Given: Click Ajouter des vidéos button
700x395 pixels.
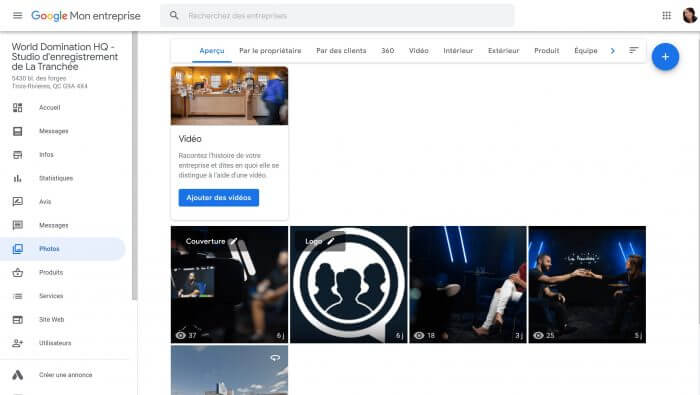Looking at the screenshot, I should 219,198.
